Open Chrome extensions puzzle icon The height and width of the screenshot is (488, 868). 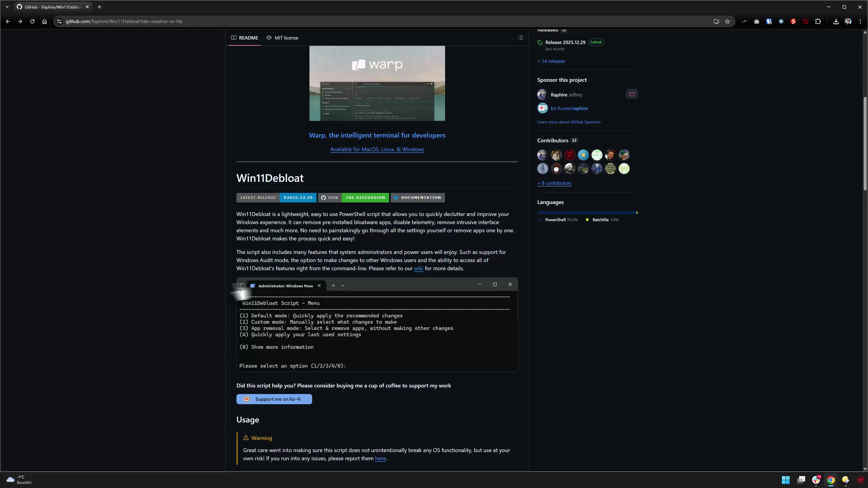coord(818,21)
